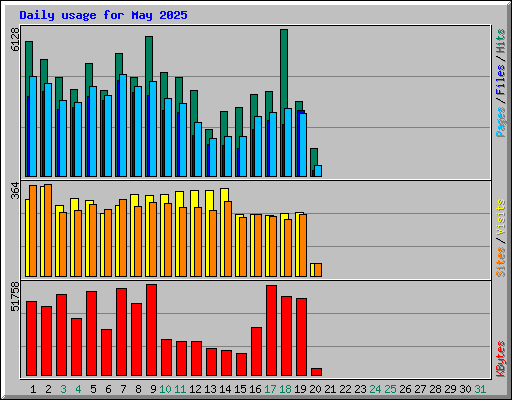Select weekend day 17 on the axis
This screenshot has width=512, height=400.
(270, 389)
